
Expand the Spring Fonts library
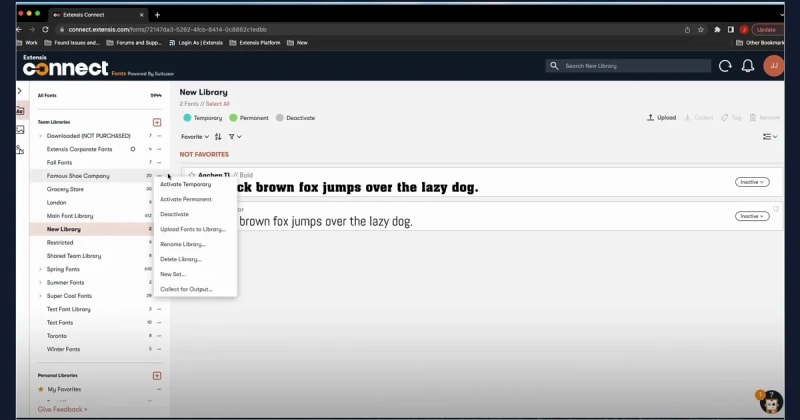pyautogui.click(x=40, y=269)
